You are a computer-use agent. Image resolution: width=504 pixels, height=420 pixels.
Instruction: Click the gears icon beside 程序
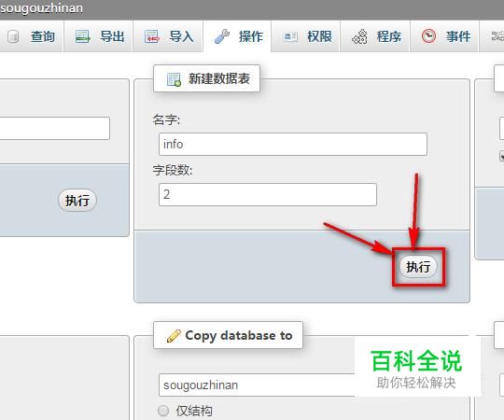pyautogui.click(x=359, y=36)
